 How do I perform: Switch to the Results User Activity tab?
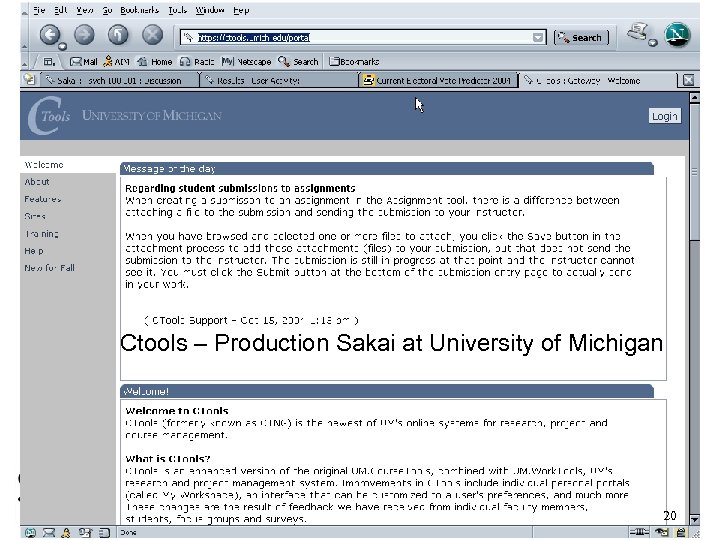pyautogui.click(x=278, y=80)
